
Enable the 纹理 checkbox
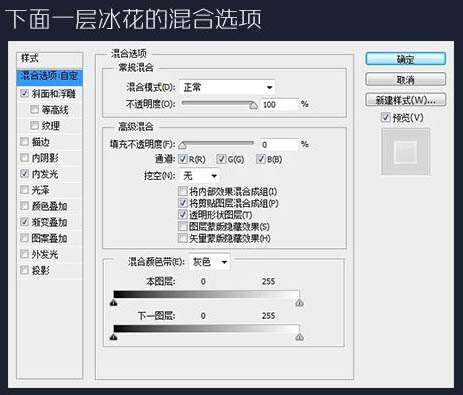pos(34,126)
